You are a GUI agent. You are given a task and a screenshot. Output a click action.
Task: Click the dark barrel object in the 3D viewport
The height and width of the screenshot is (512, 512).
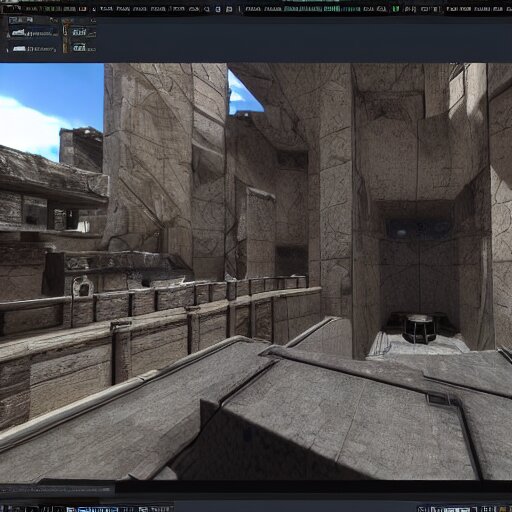pos(419,328)
